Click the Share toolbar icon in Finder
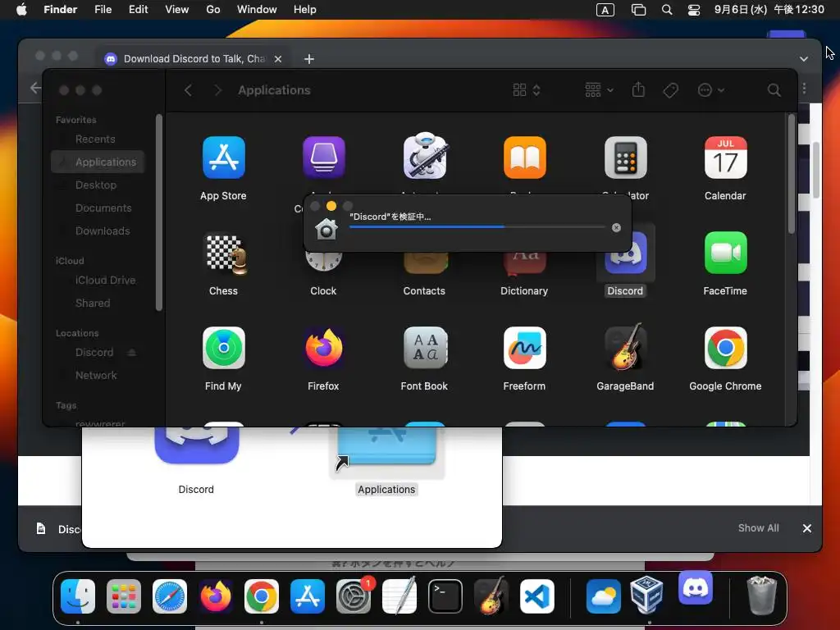Image resolution: width=840 pixels, height=630 pixels. tap(638, 90)
